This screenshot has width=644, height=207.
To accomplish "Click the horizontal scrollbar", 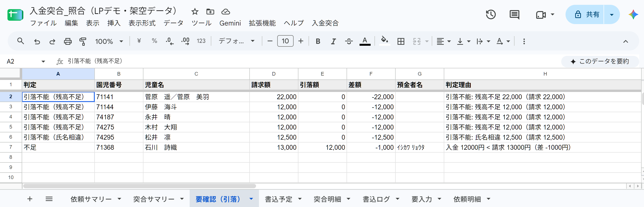I will (140, 186).
